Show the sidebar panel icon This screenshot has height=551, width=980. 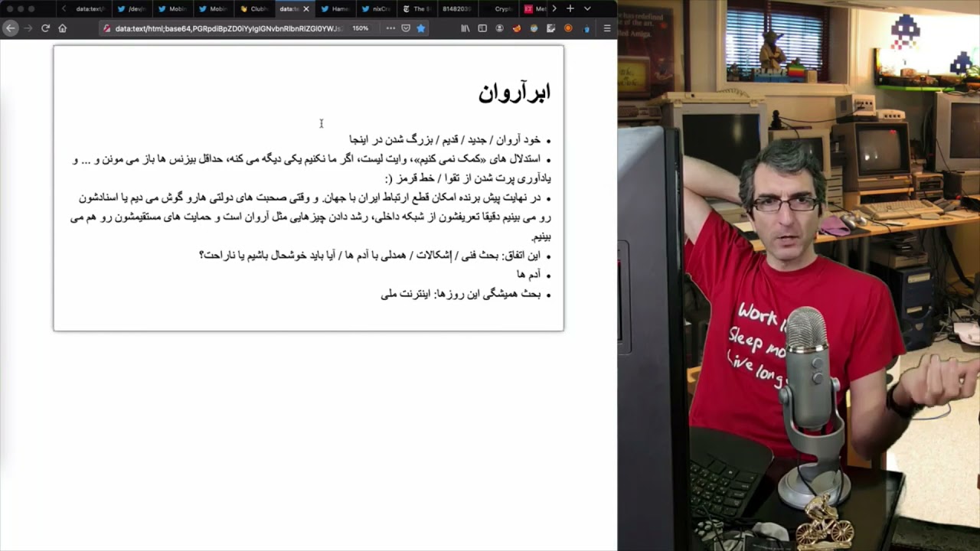(x=482, y=28)
